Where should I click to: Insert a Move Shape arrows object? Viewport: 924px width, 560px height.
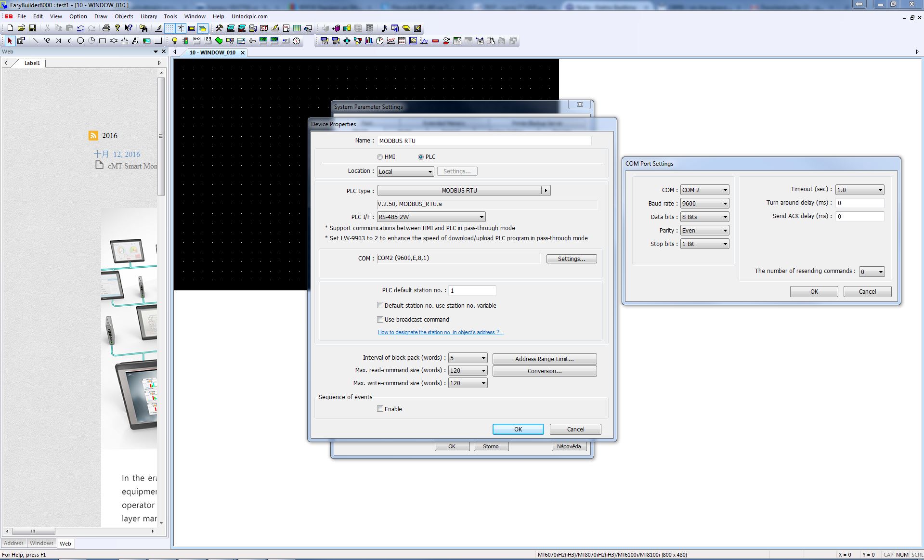pos(347,41)
